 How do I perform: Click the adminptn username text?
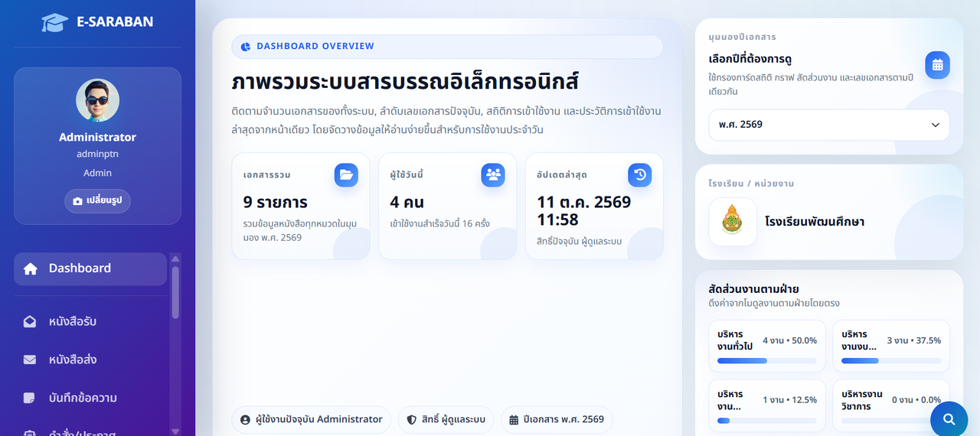tap(97, 155)
